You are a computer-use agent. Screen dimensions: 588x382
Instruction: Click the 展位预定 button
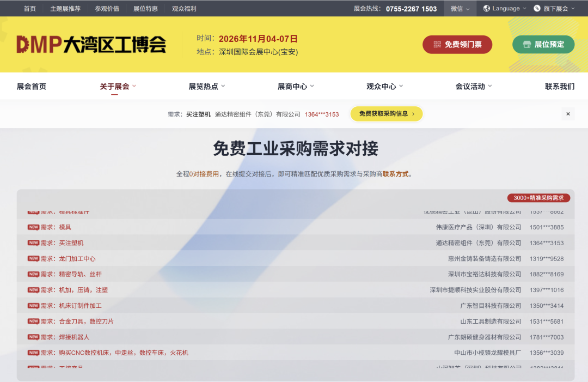[543, 45]
